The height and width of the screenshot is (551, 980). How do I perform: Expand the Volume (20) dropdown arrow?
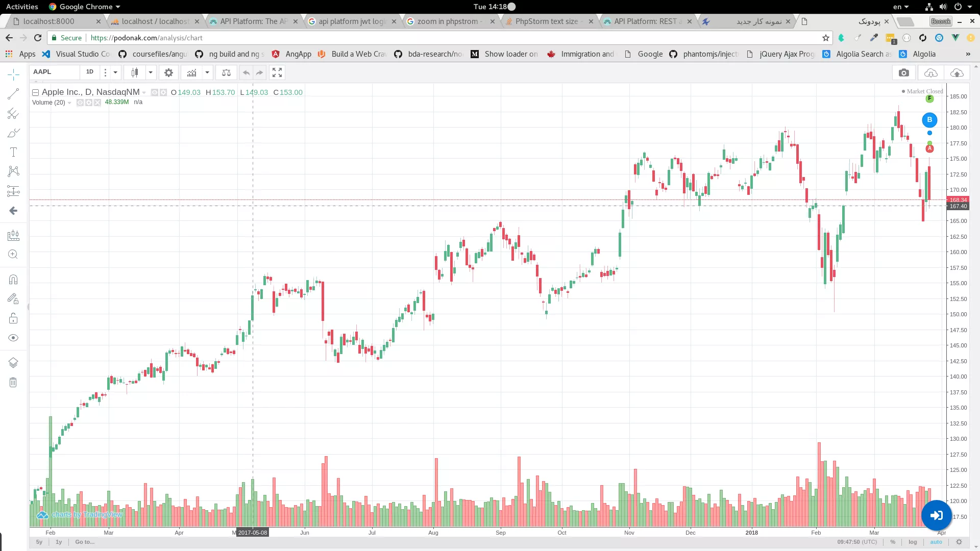[69, 103]
